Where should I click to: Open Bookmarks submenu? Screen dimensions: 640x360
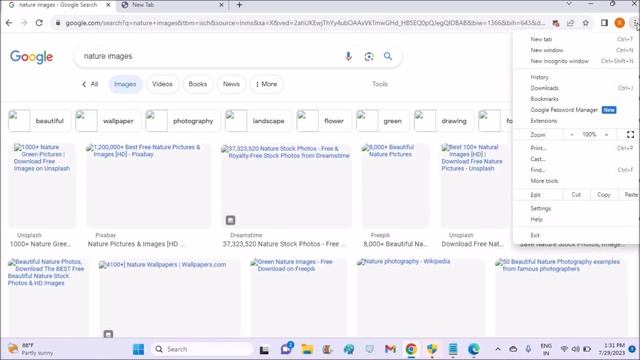(576, 99)
